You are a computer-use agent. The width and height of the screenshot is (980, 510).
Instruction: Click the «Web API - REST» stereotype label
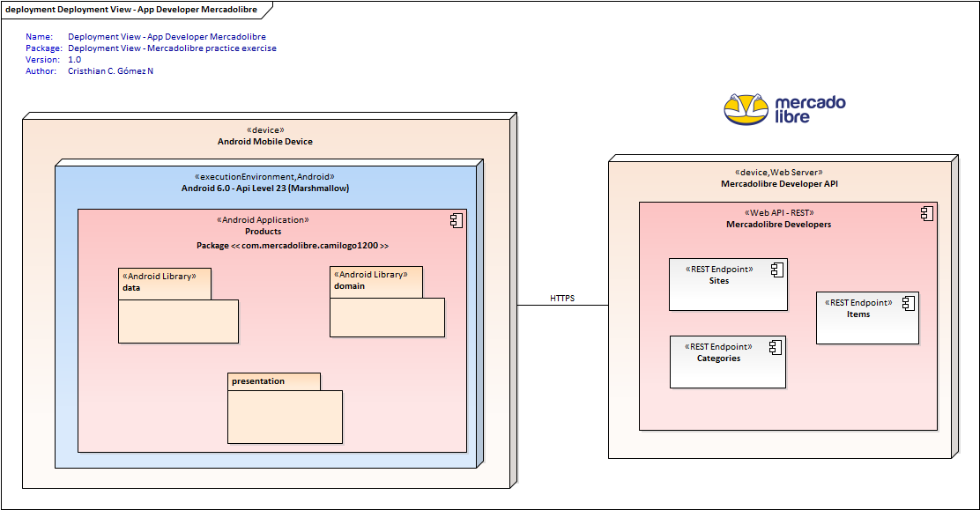pos(779,212)
